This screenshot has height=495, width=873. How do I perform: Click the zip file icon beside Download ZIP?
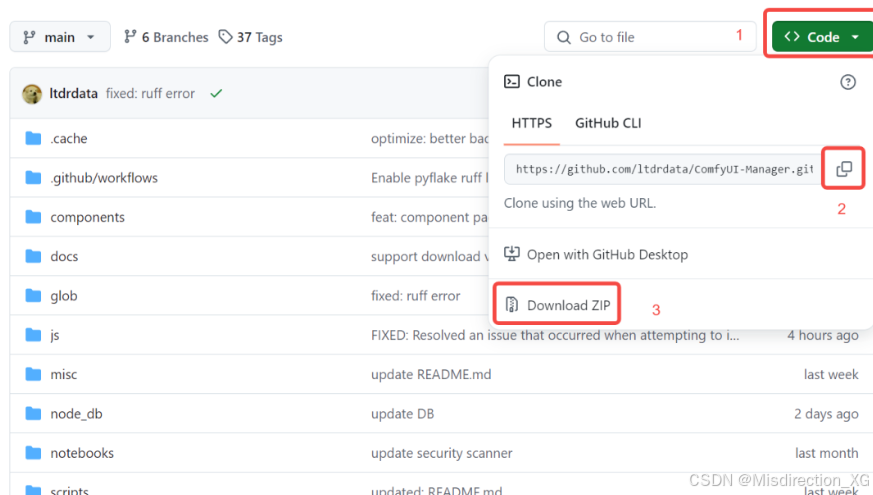[512, 305]
